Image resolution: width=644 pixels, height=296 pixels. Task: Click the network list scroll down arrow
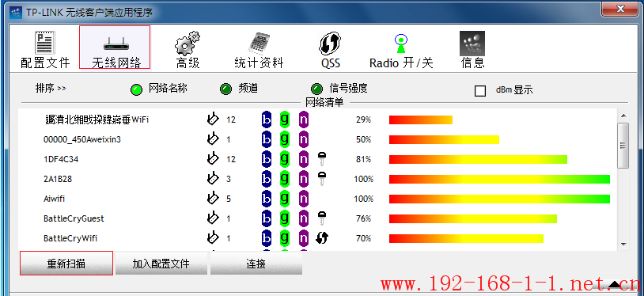(x=623, y=245)
